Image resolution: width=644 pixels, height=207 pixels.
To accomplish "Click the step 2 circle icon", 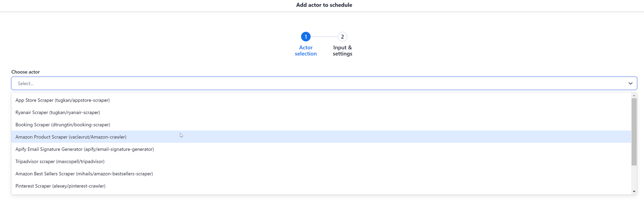I will 342,36.
